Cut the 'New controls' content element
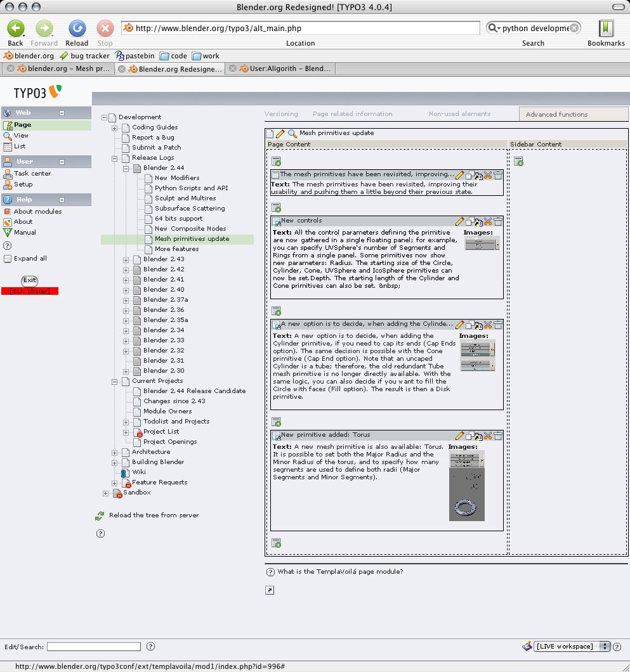Viewport: 630px width, 672px height. (488, 221)
